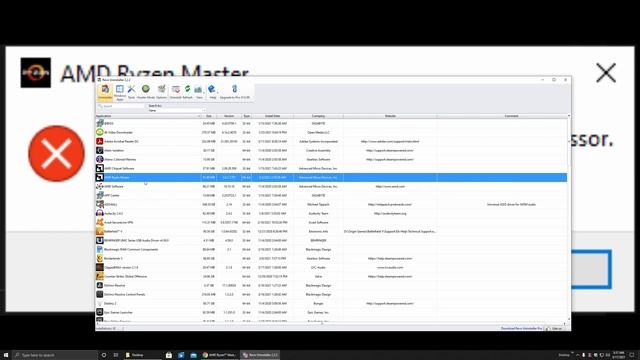This screenshot has height=360, width=640.
Task: Click Download Revo Uninstaller Pro link
Action: tap(521, 328)
